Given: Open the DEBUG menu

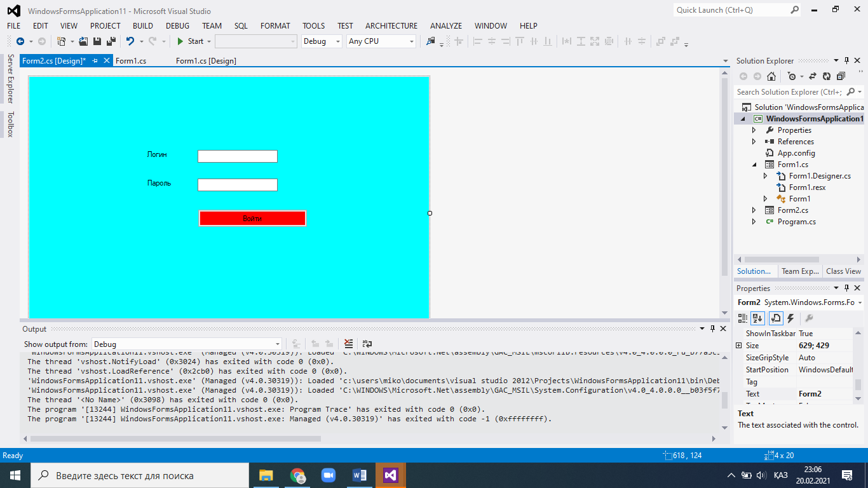Looking at the screenshot, I should click(178, 26).
